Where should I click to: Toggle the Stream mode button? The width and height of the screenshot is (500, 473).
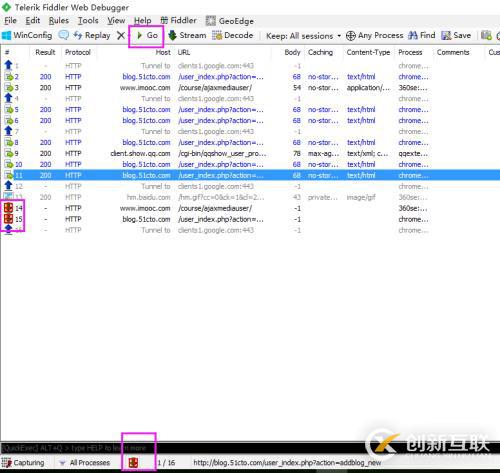click(187, 35)
